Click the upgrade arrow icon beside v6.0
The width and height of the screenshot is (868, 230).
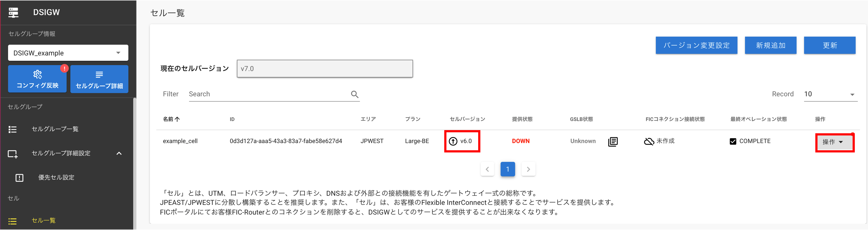pyautogui.click(x=453, y=141)
